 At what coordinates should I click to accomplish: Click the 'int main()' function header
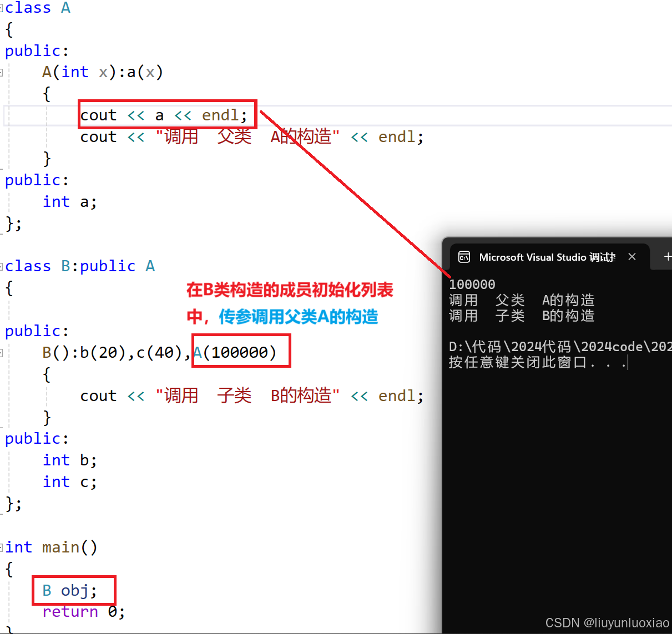point(51,547)
